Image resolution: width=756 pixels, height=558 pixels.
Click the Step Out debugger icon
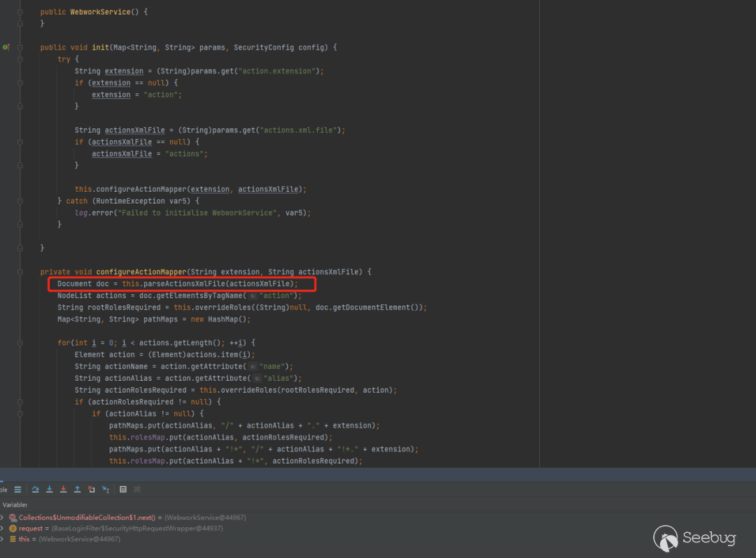(x=78, y=489)
